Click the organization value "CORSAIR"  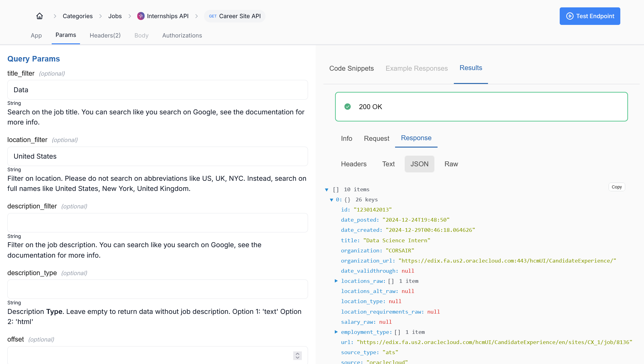coord(400,251)
